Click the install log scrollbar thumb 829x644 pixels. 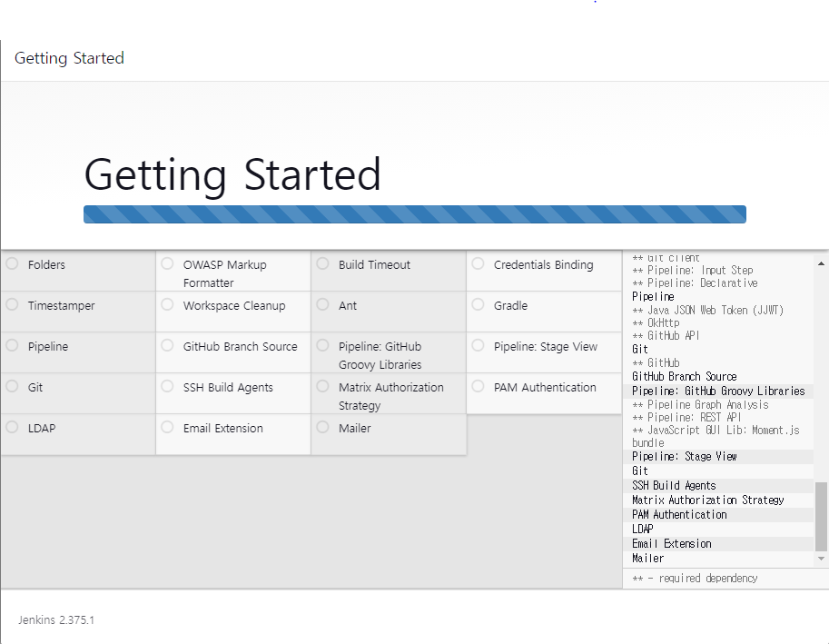point(821,516)
